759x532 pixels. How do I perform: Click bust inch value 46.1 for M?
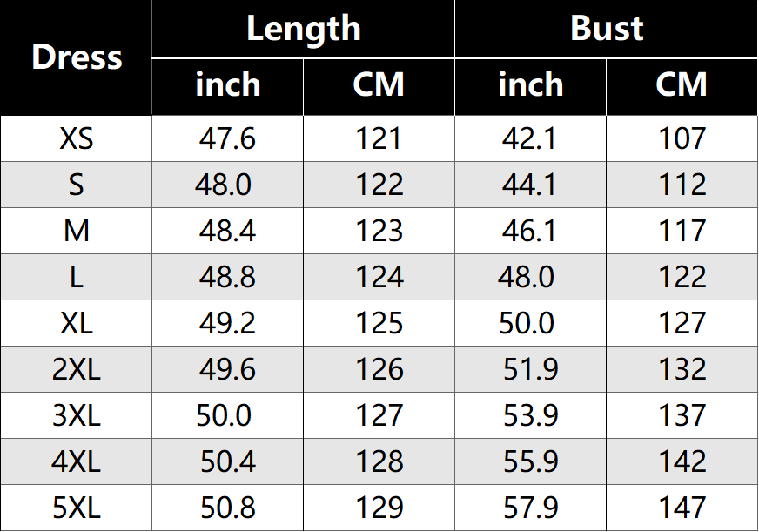tap(529, 231)
